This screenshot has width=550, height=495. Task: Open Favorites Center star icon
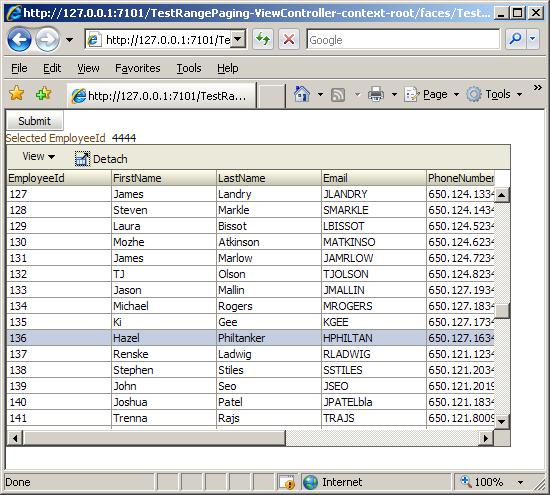(x=16, y=94)
